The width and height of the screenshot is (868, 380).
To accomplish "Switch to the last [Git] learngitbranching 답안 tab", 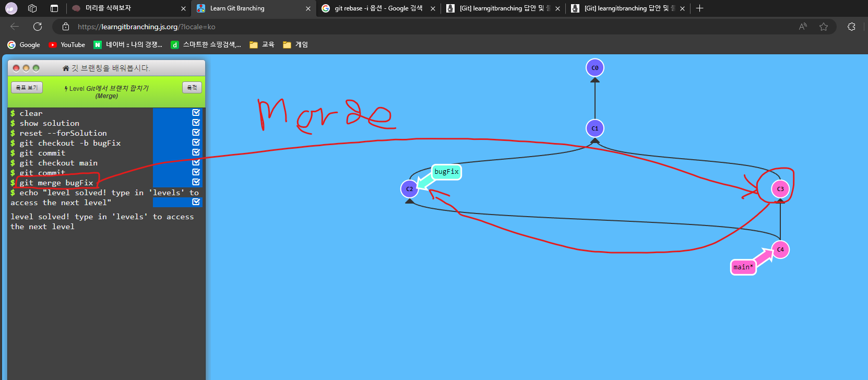I will [x=627, y=8].
